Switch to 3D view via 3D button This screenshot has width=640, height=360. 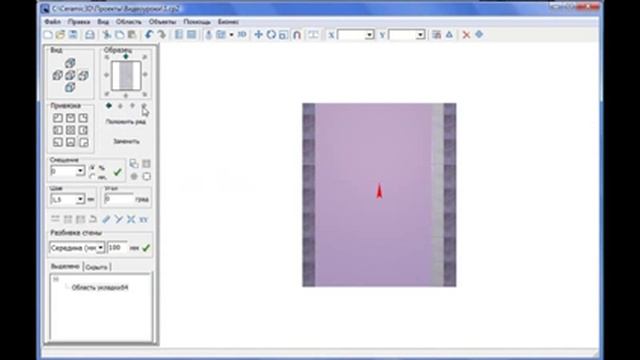[x=242, y=35]
